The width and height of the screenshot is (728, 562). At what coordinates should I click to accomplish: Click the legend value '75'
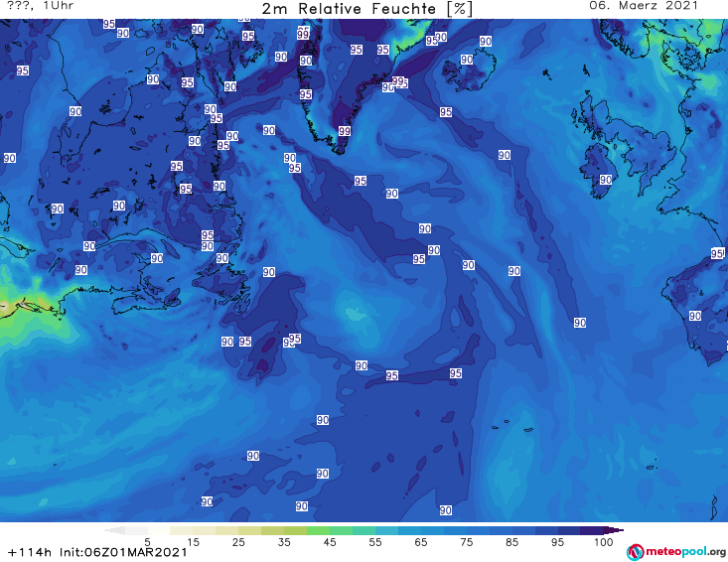coord(466,542)
